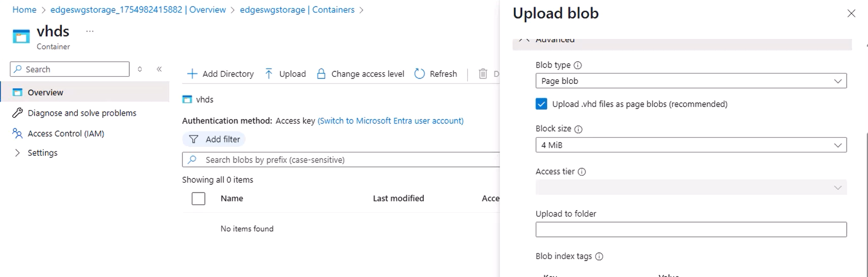Click the plus icon of Add Directory

[192, 74]
